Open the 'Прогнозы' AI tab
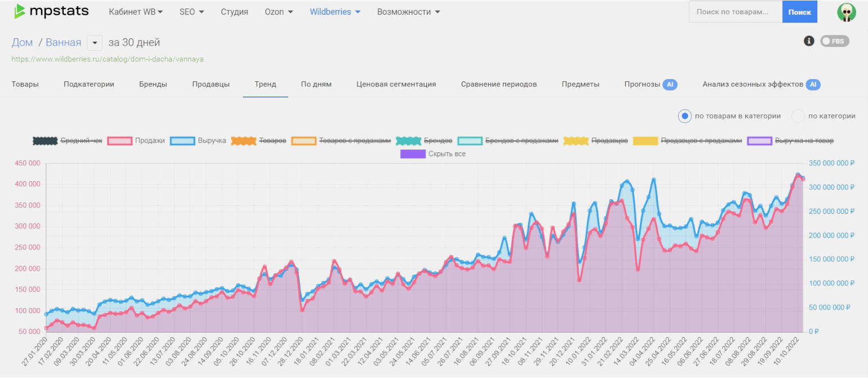868x378 pixels. tap(651, 84)
